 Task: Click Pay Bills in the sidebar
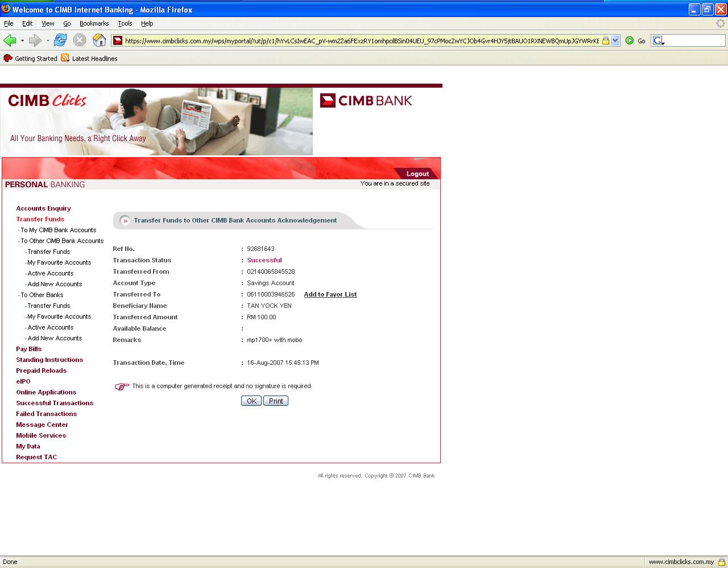click(x=28, y=349)
